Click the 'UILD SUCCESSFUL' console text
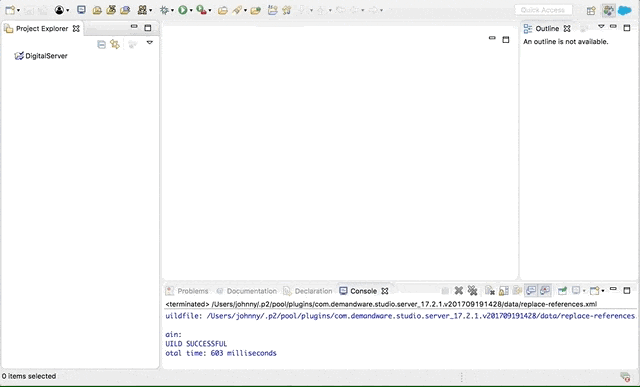Image resolution: width=640 pixels, height=387 pixels. pyautogui.click(x=196, y=344)
